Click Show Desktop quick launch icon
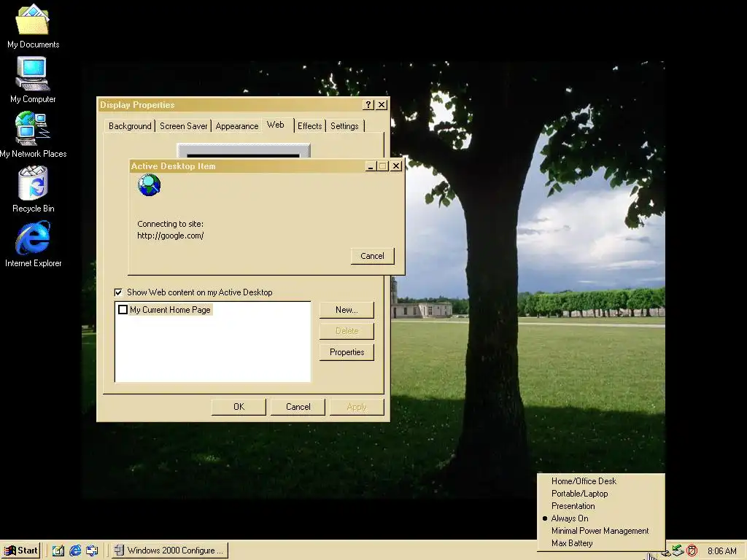The height and width of the screenshot is (560, 747). point(58,551)
